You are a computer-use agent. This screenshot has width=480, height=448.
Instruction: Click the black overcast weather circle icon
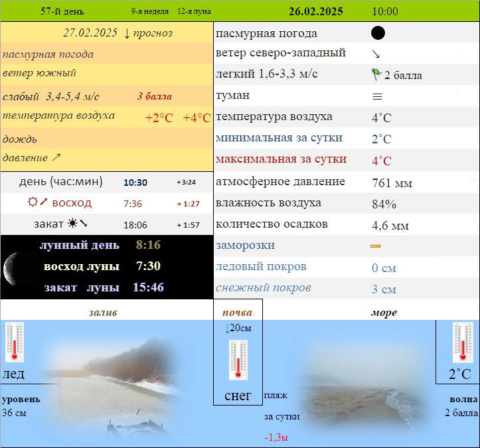[378, 33]
